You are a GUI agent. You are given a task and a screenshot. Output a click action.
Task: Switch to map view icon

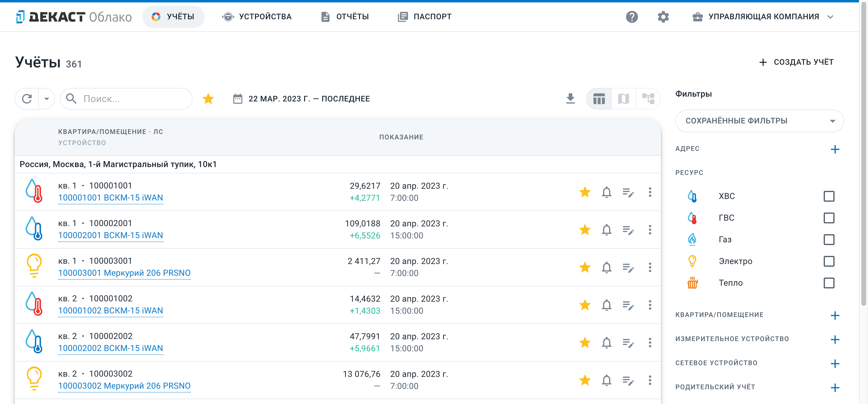click(623, 99)
